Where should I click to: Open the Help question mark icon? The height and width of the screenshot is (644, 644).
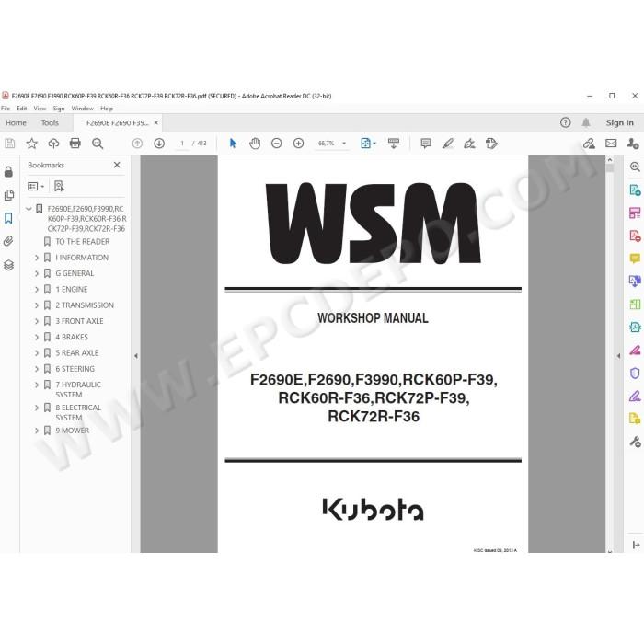pyautogui.click(x=565, y=122)
